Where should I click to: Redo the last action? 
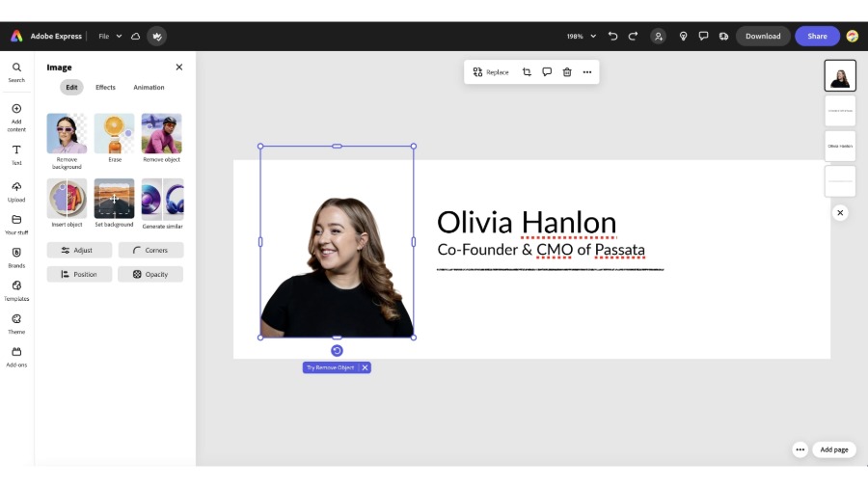pos(633,36)
